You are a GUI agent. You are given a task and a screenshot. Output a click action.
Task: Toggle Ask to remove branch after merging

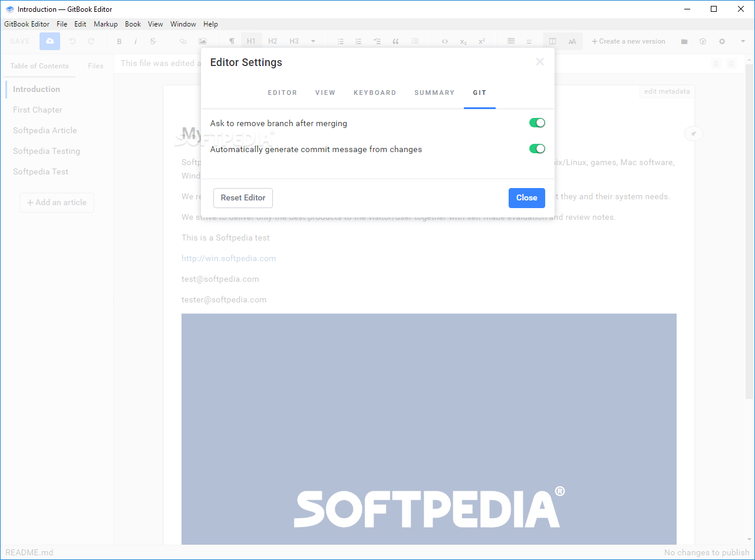point(537,123)
